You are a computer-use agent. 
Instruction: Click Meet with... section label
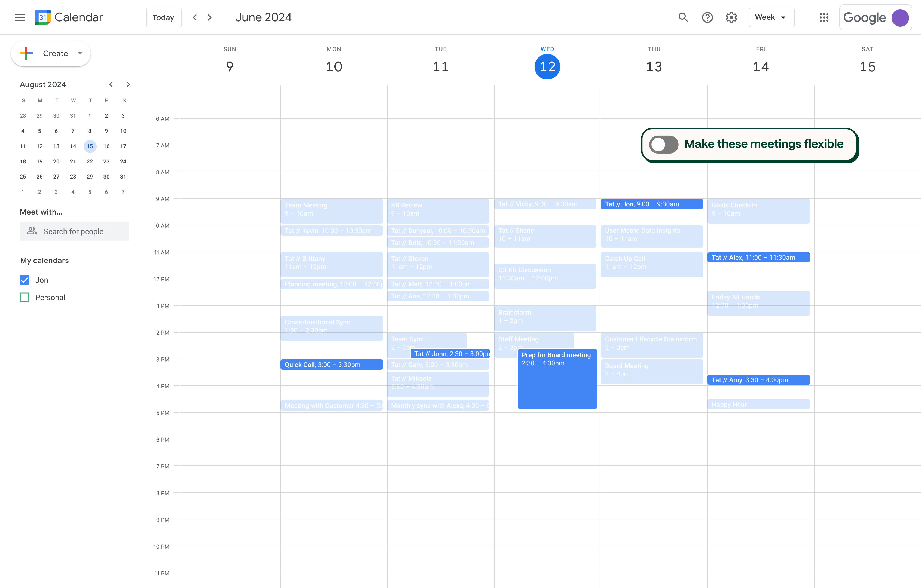[41, 212]
